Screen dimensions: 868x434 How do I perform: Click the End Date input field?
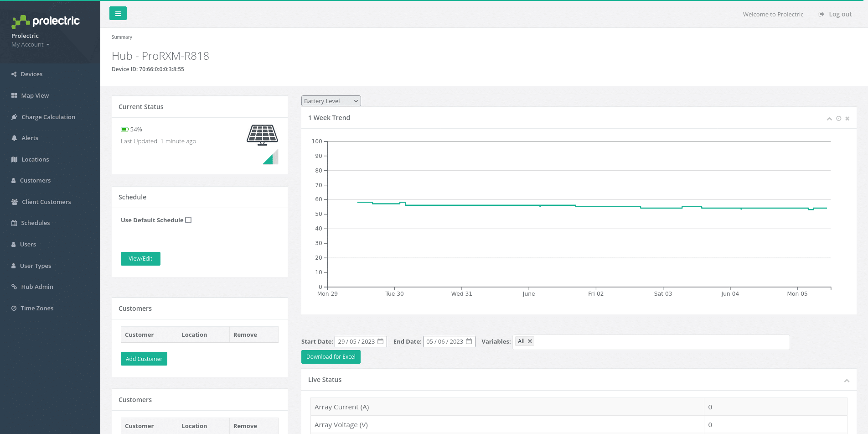(449, 341)
